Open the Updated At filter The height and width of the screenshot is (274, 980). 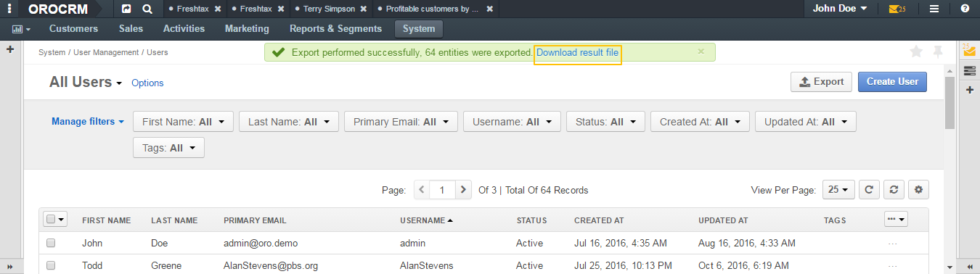[806, 122]
